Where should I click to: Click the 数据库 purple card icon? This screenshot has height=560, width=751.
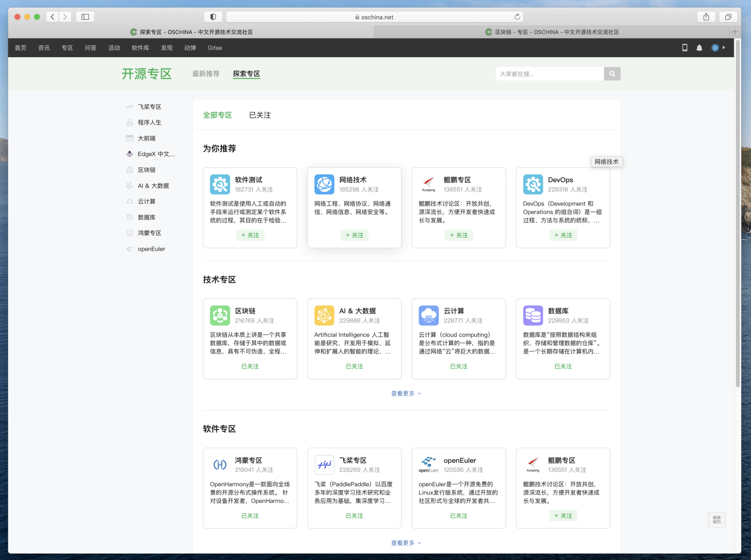tap(533, 315)
